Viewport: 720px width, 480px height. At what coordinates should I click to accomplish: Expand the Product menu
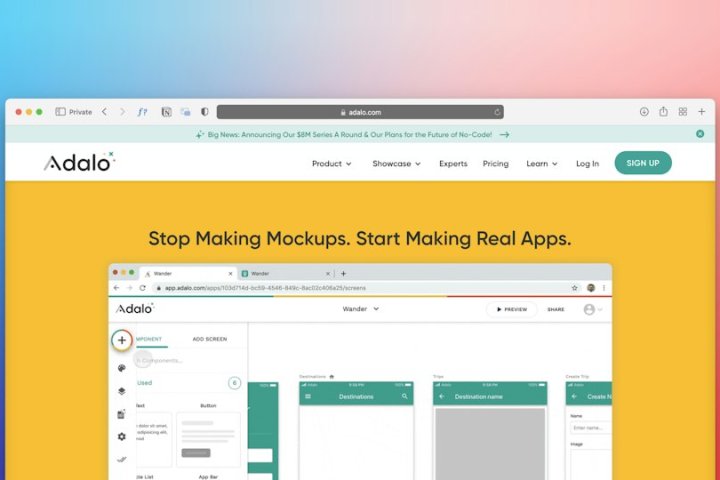332,164
